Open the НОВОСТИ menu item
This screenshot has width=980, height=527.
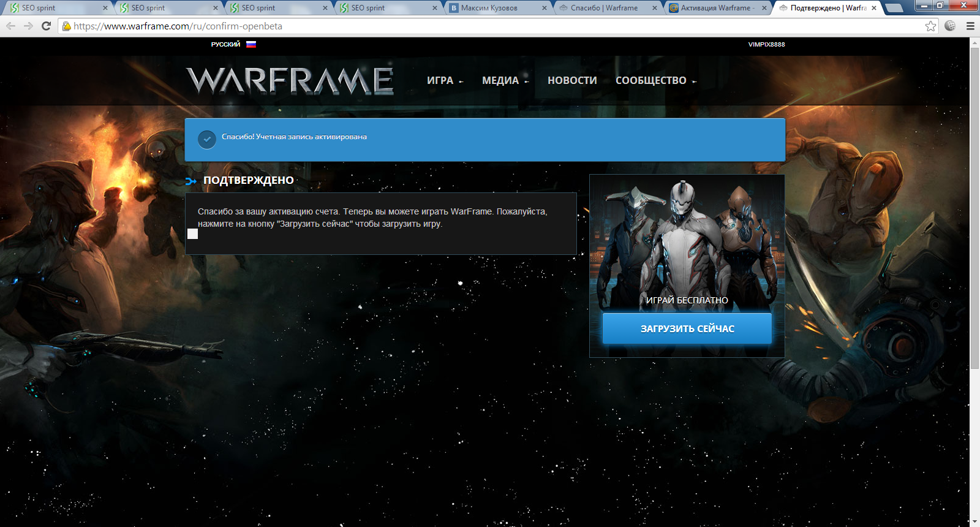click(x=572, y=80)
